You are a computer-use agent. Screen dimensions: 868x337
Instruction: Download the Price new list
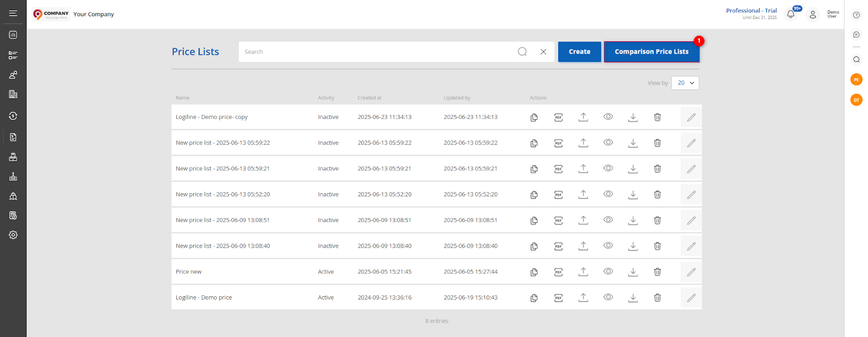[633, 272]
